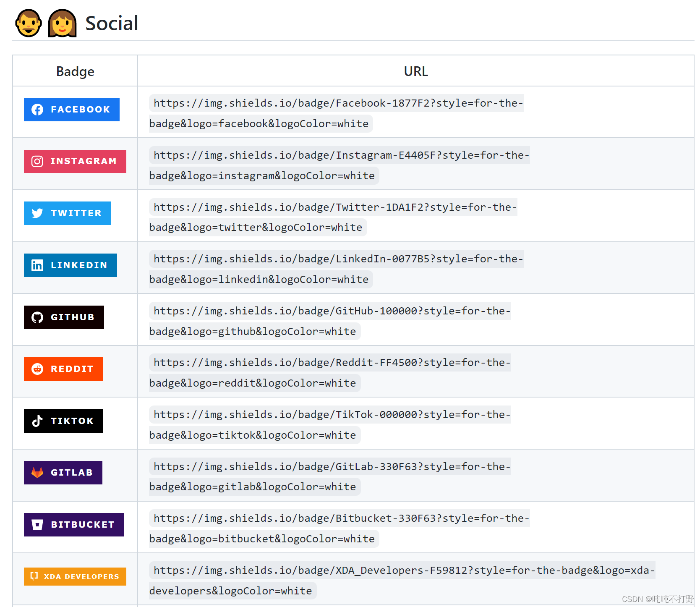Viewport: 700px width, 607px height.
Task: Click the Twitter bird icon in badge
Action: [37, 213]
